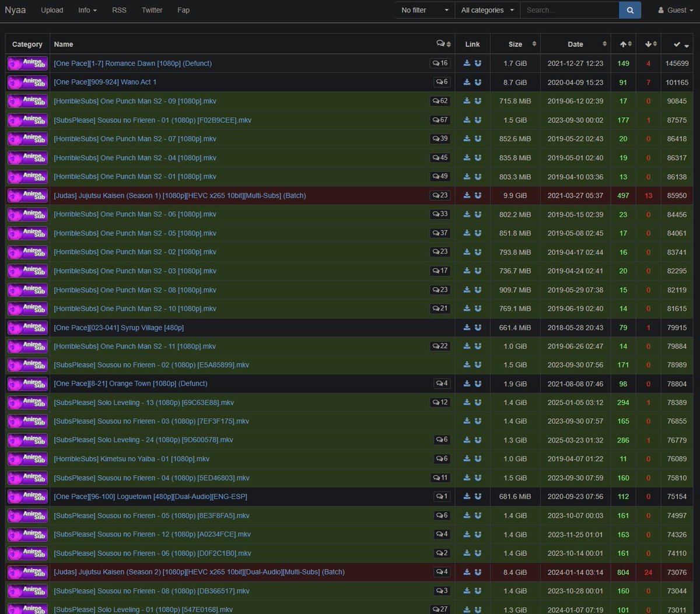
Task: Open 67 comments on Sousou no Frieren - 01
Action: [x=440, y=120]
